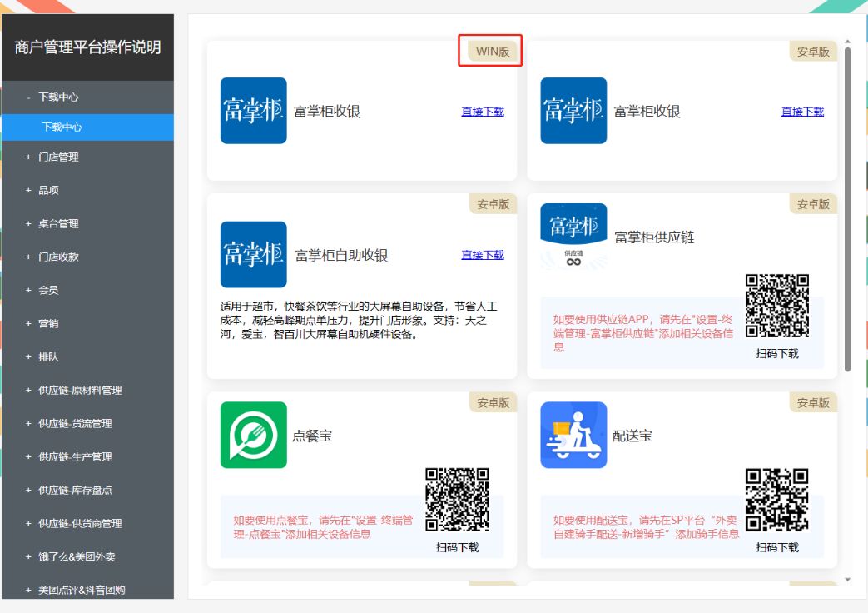Expand the 桌台管理 menu

88,223
